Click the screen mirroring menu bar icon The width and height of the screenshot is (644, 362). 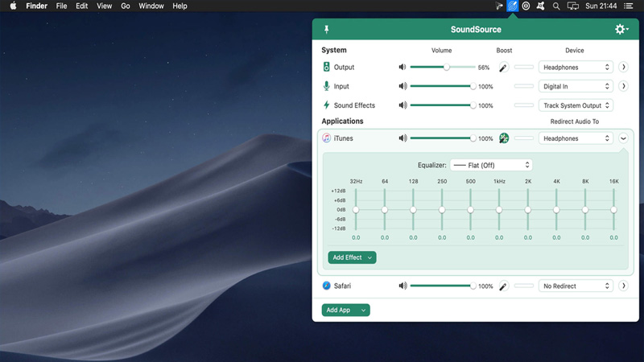573,6
